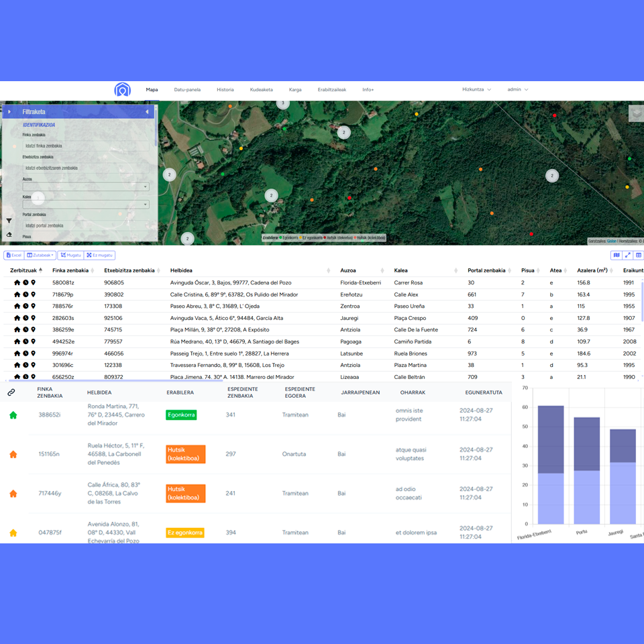Click the fullscreen expand view icon
Viewport: 644px width, 644px height.
pyautogui.click(x=628, y=256)
